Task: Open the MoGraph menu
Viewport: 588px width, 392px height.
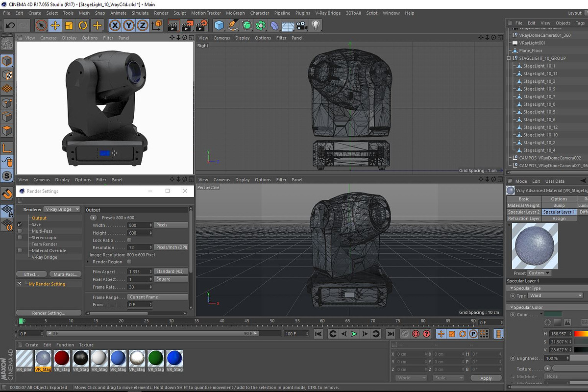Action: [235, 13]
